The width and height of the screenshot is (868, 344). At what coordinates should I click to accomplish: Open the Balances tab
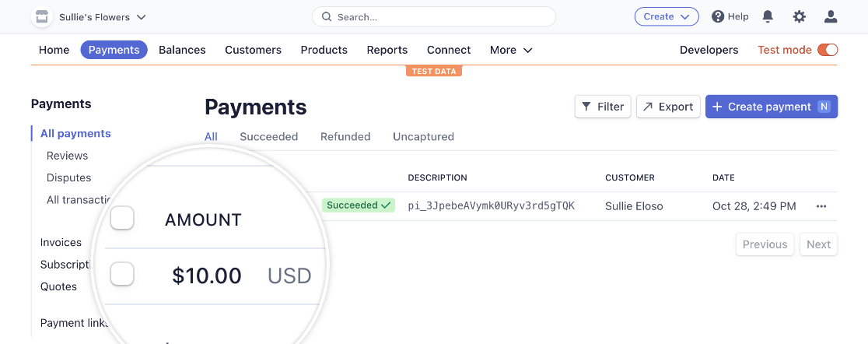[x=182, y=50]
